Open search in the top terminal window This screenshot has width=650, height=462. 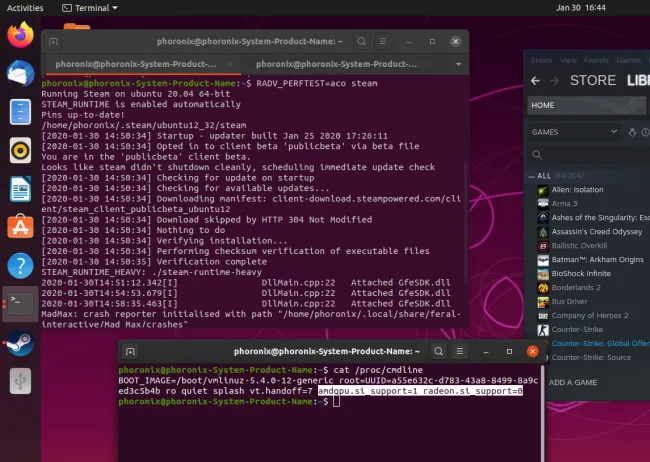pyautogui.click(x=361, y=41)
